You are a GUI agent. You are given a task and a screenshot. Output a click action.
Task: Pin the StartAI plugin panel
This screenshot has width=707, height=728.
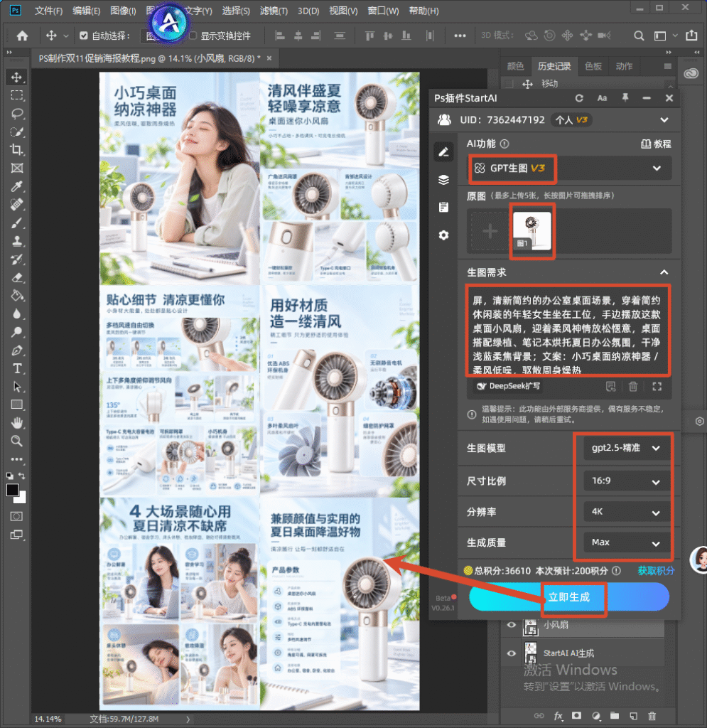coord(625,97)
